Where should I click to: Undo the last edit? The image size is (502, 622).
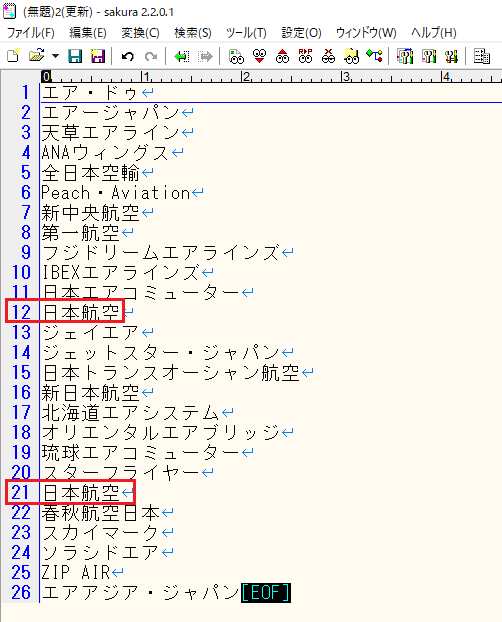click(x=128, y=56)
